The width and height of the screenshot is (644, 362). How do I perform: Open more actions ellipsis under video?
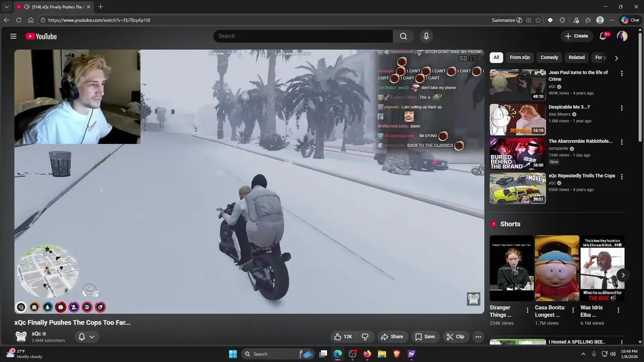[478, 337]
